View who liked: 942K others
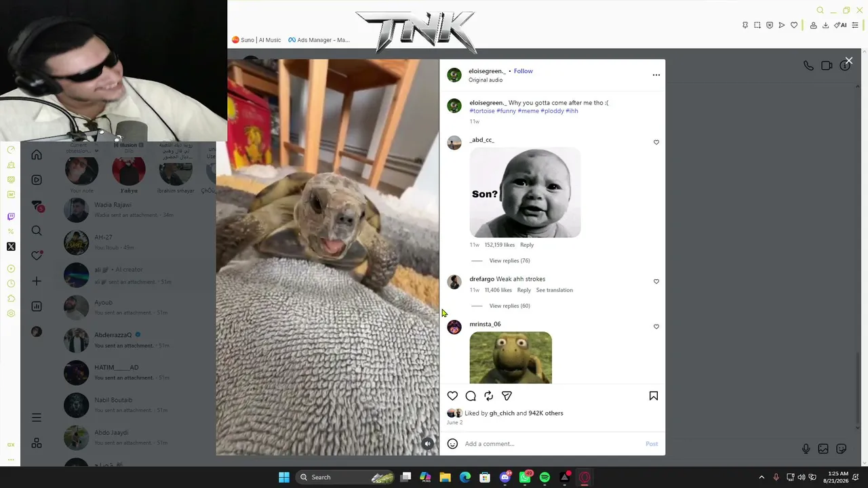 point(546,413)
